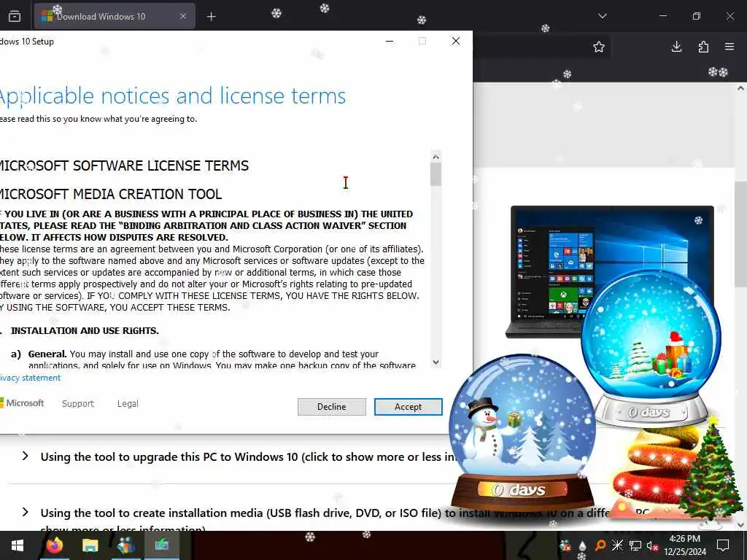The image size is (747, 560).
Task: Open the Action Center notifications icon
Action: pos(723,545)
